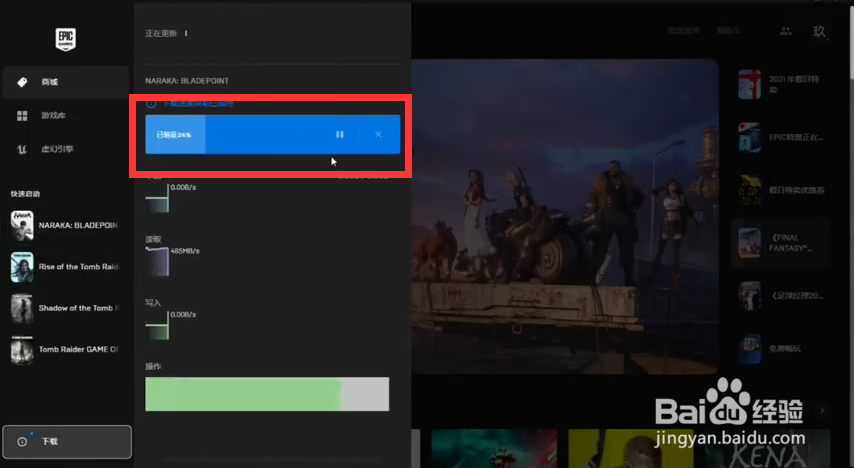This screenshot has width=854, height=468.
Task: Click the yellow game card at bottom
Action: [x=631, y=448]
